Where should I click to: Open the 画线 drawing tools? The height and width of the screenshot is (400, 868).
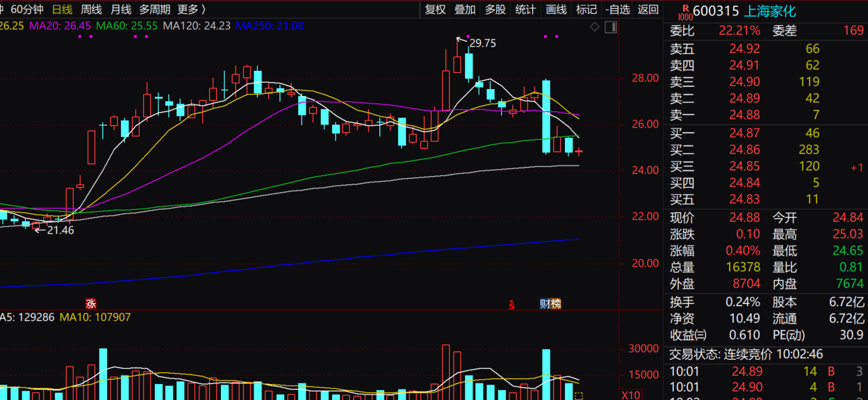pyautogui.click(x=556, y=9)
